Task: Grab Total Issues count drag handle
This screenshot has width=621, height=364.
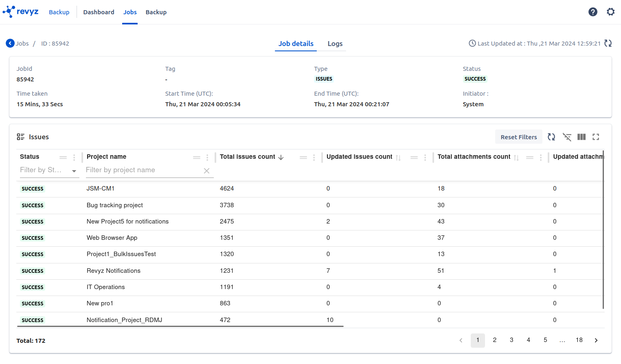Action: point(303,158)
